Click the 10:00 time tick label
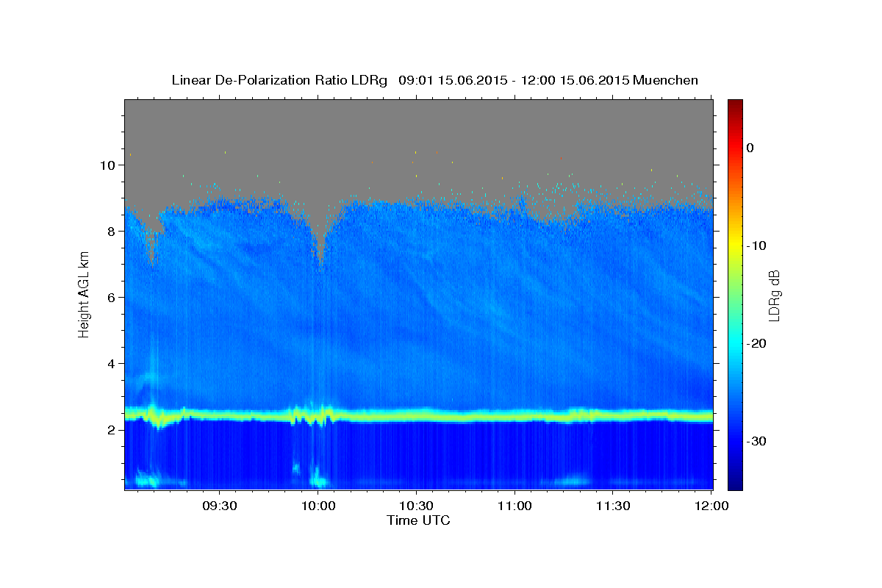 (318, 506)
